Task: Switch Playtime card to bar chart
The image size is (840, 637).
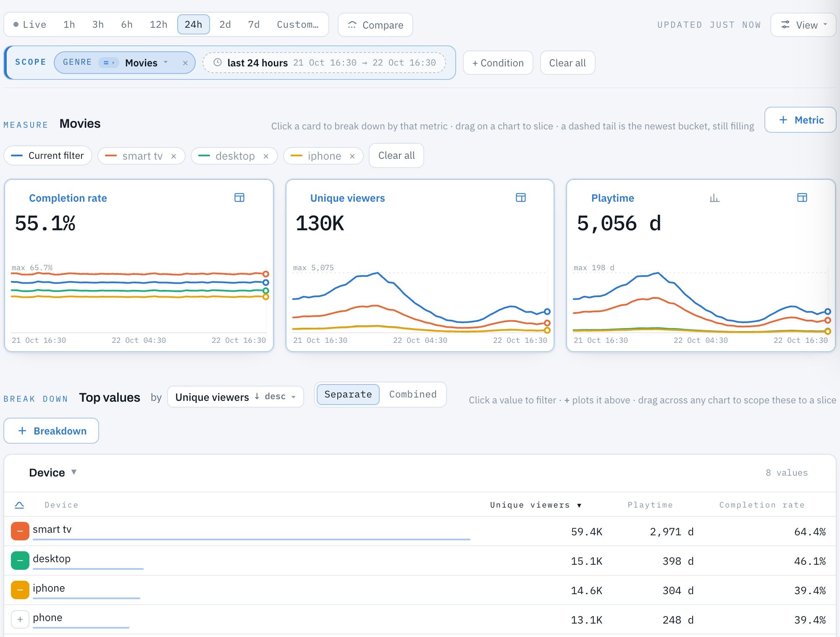Action: [x=714, y=197]
